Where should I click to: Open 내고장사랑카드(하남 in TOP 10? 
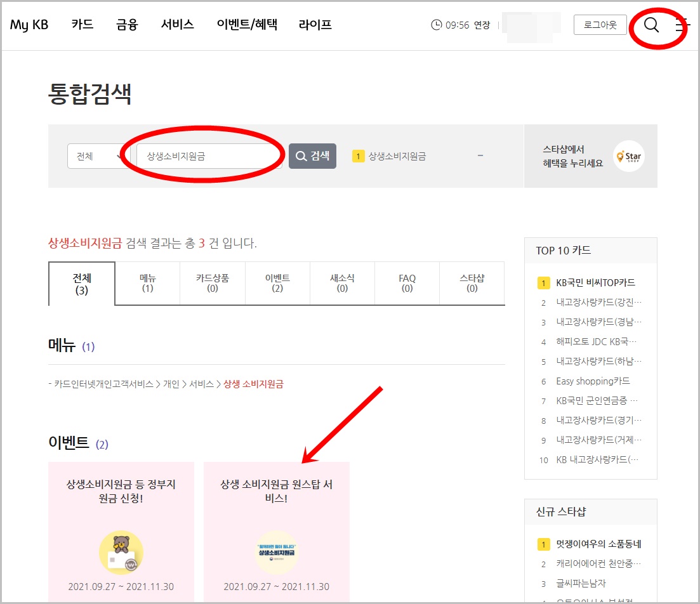(598, 361)
